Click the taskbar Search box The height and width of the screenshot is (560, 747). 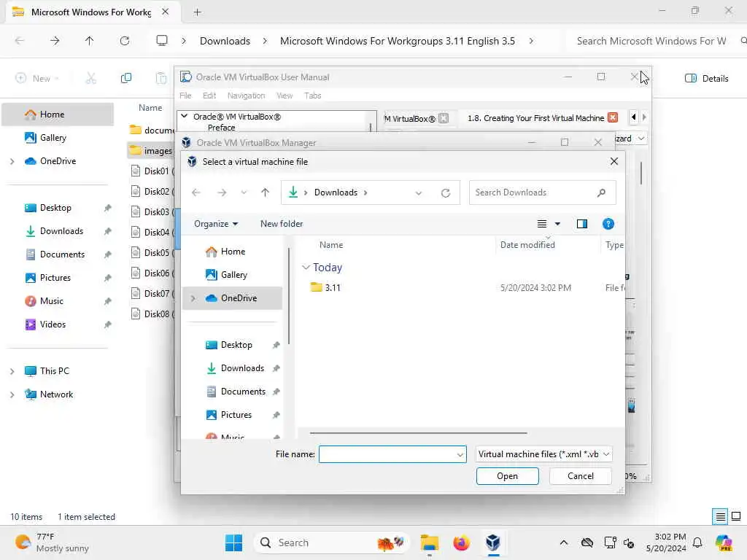pos(332,542)
